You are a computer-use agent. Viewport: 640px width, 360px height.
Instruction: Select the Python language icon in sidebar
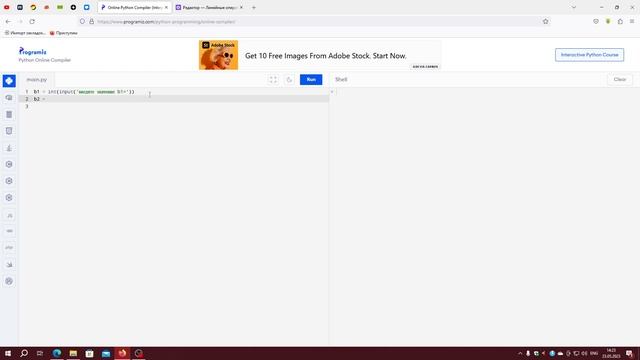[x=9, y=81]
